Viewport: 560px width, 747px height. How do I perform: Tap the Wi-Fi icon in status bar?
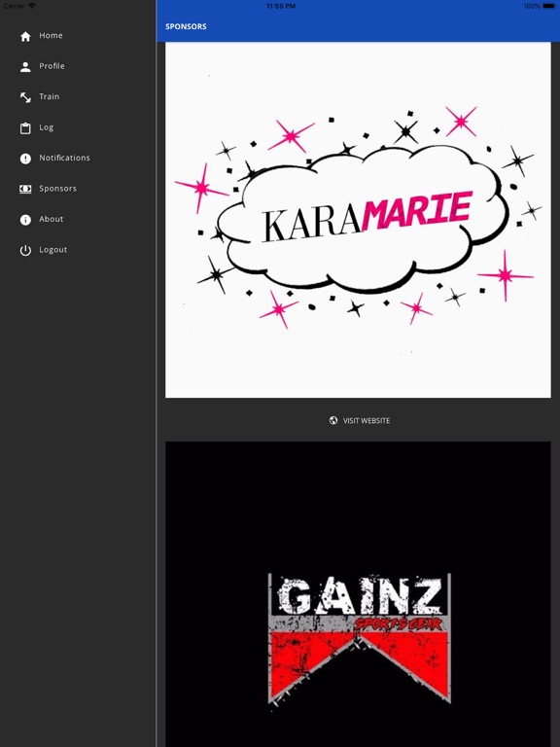tap(32, 6)
